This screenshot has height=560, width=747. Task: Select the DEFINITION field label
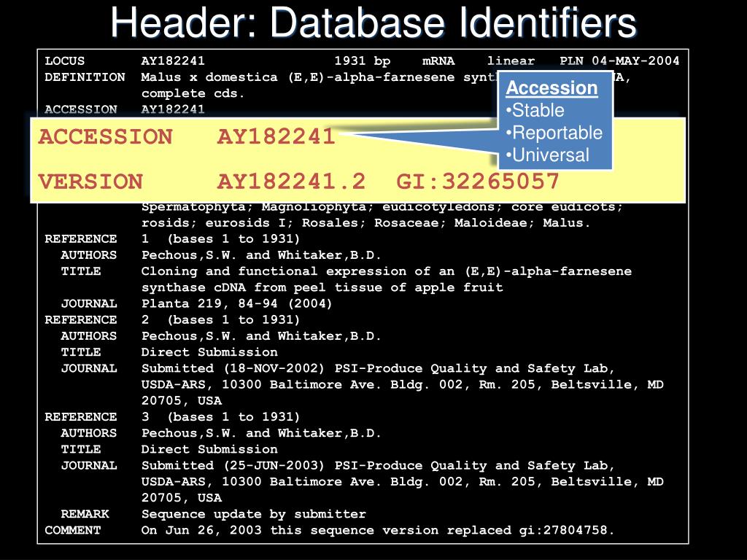click(x=85, y=77)
